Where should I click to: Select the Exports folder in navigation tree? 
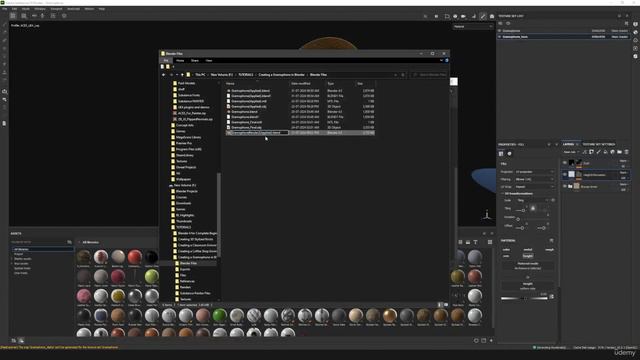coord(185,269)
